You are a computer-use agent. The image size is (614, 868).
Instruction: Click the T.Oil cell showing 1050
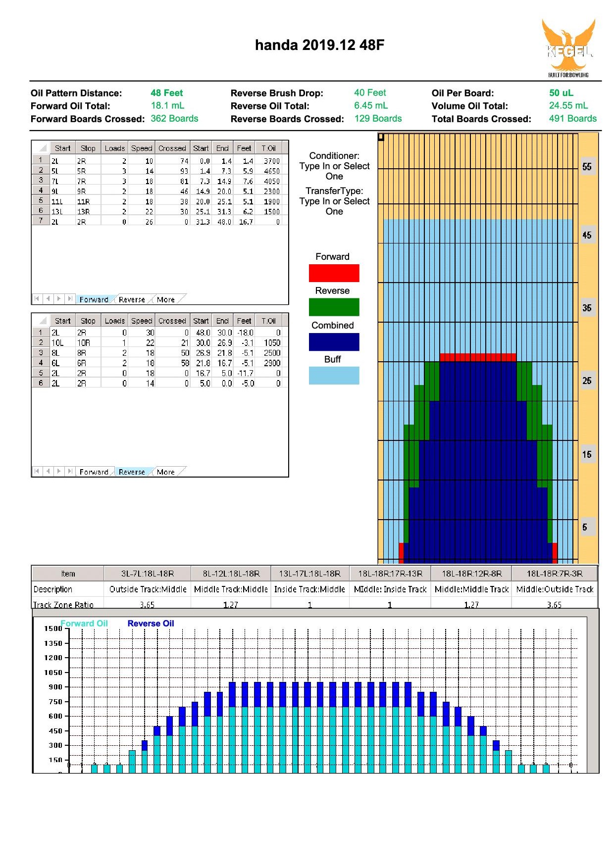[268, 342]
